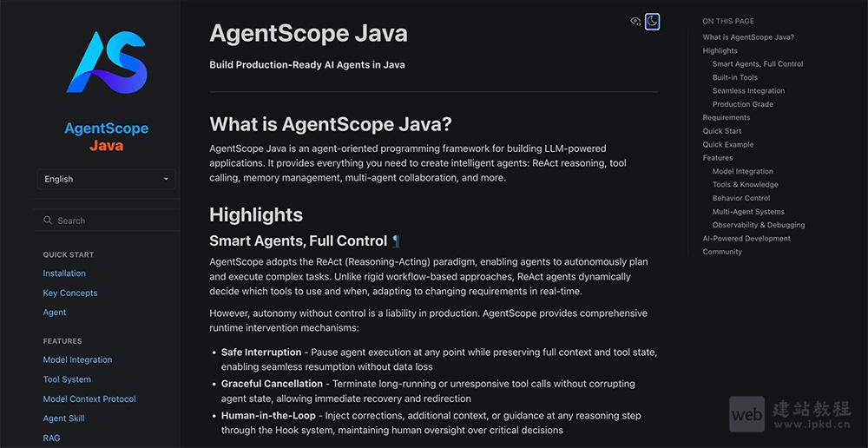Viewport: 868px width, 448px height.
Task: Open Model Context Protocol sidebar link
Action: pos(89,399)
